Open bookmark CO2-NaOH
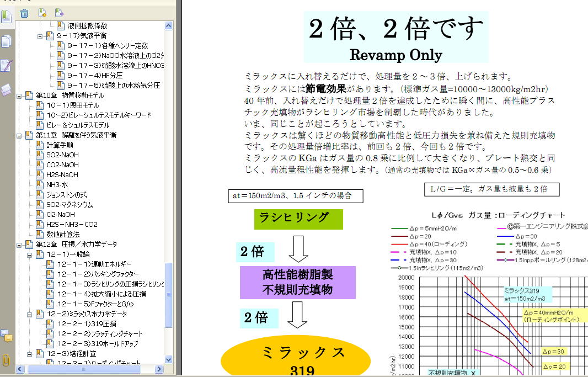588x377 pixels. coord(63,164)
